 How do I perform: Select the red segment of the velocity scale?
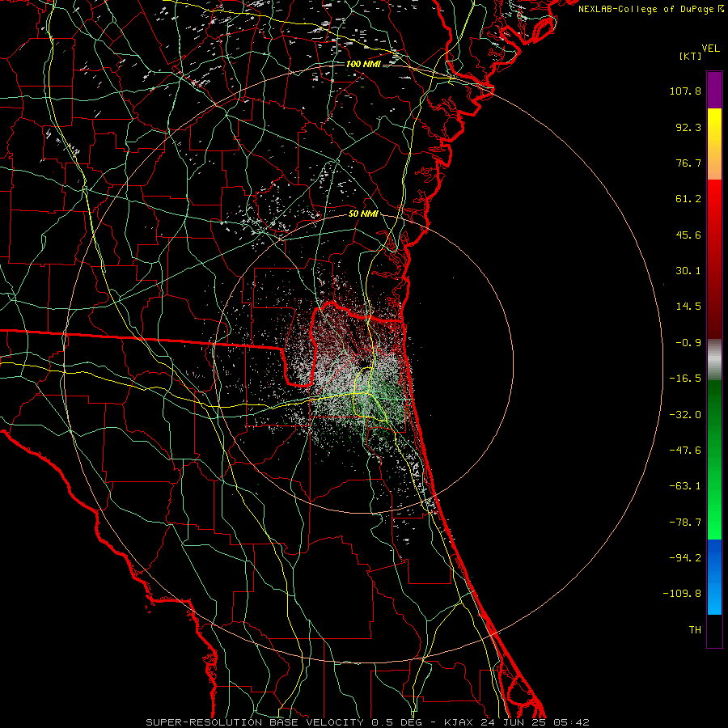(714, 259)
